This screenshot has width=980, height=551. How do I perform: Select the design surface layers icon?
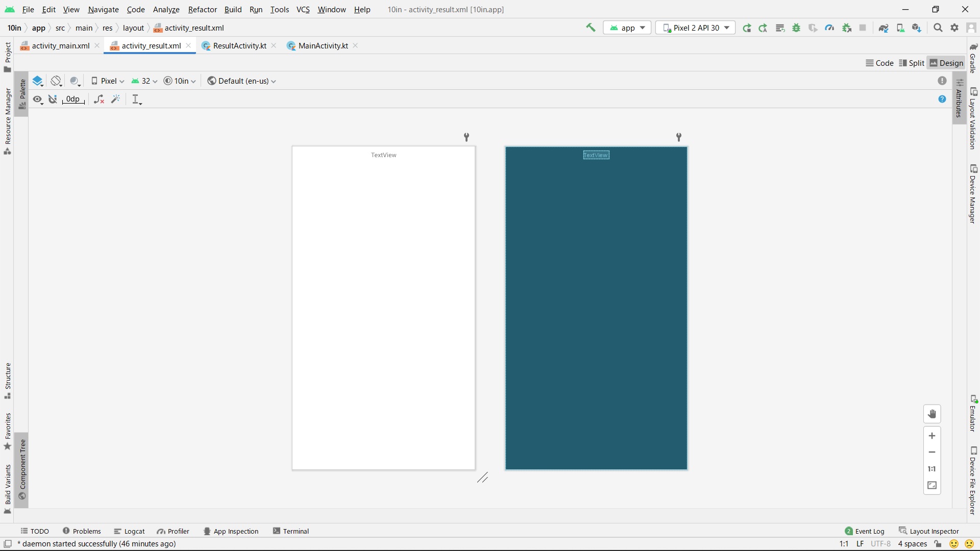pyautogui.click(x=38, y=81)
